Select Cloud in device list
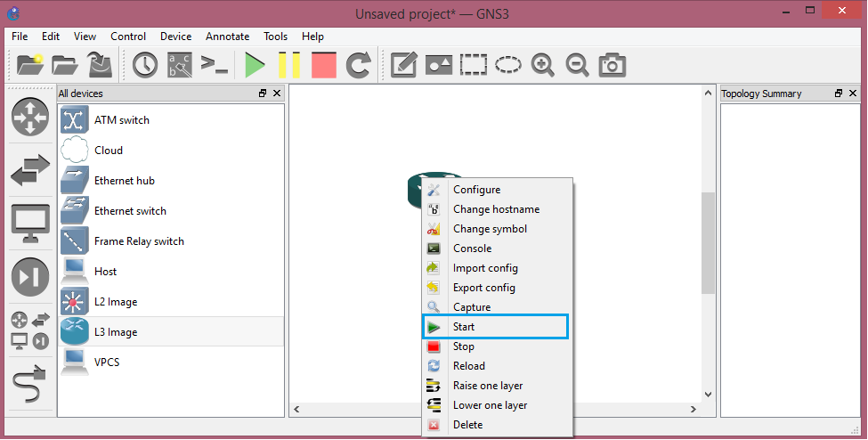The height and width of the screenshot is (440, 868). click(171, 151)
